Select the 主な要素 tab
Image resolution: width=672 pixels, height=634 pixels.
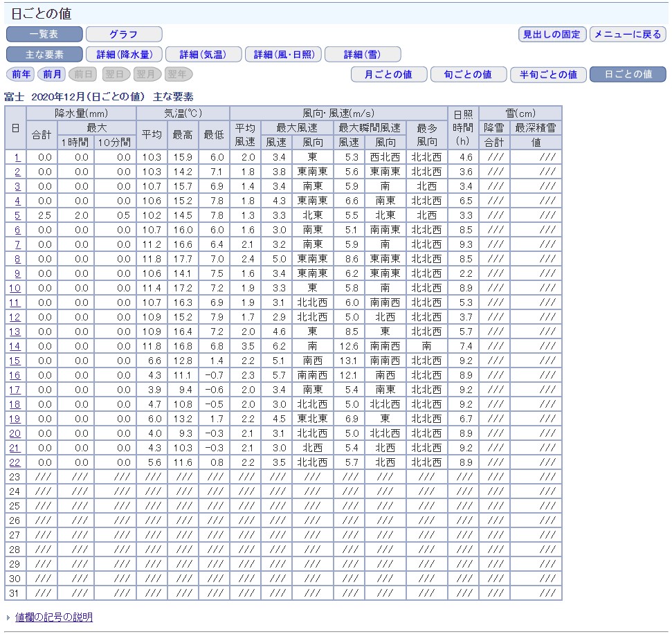tap(44, 55)
